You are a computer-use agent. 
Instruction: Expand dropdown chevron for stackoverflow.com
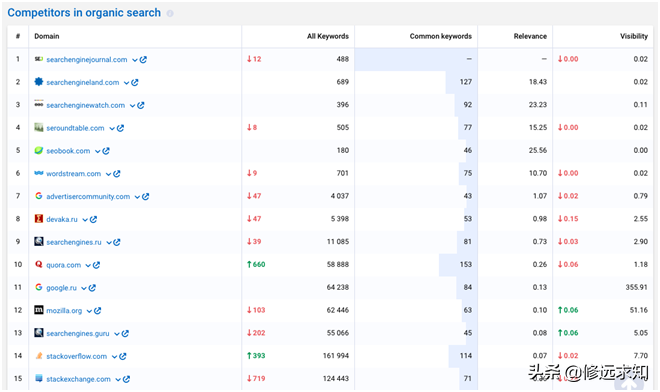(x=114, y=357)
